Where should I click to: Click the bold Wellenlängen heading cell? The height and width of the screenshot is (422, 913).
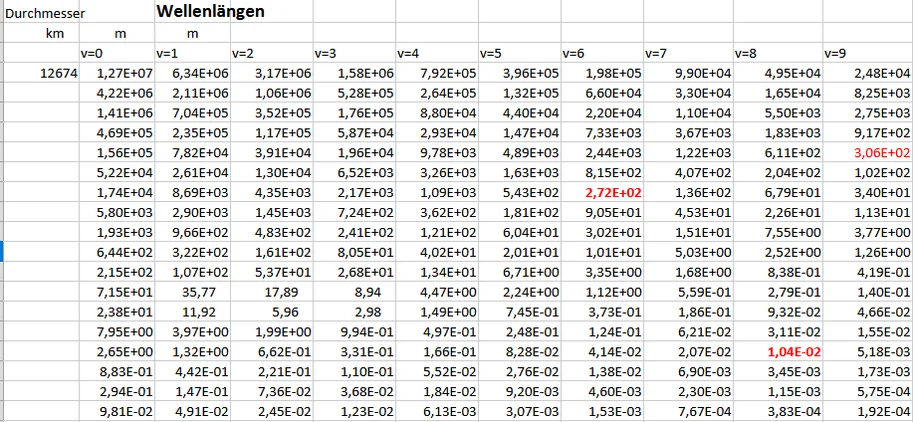coord(208,13)
